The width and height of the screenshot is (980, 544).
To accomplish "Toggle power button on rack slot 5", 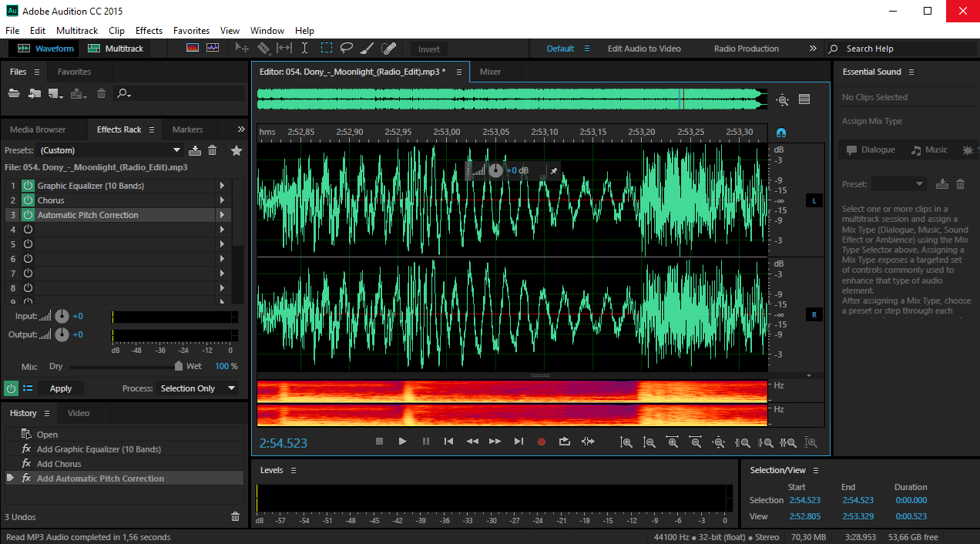I will pos(28,244).
